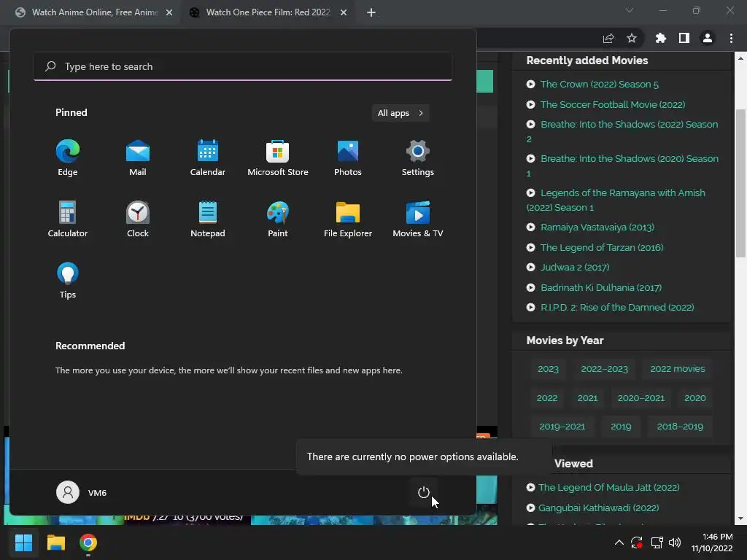
Task: Open the Paint app
Action: point(278,219)
